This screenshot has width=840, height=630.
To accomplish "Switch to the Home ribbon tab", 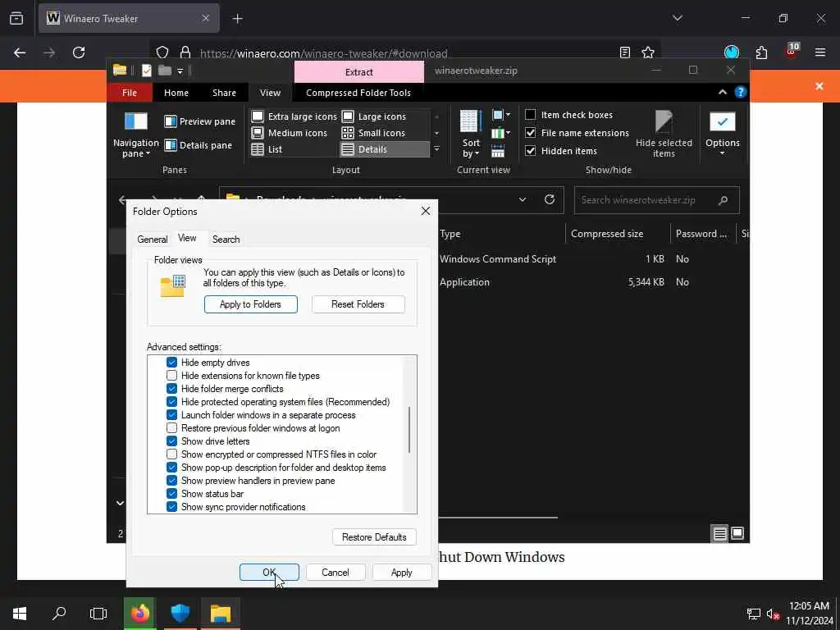I will point(176,93).
